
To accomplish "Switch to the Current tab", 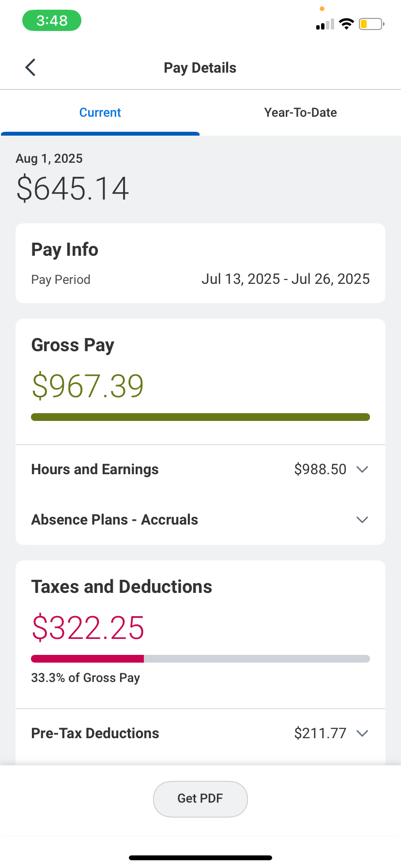I will pos(100,112).
